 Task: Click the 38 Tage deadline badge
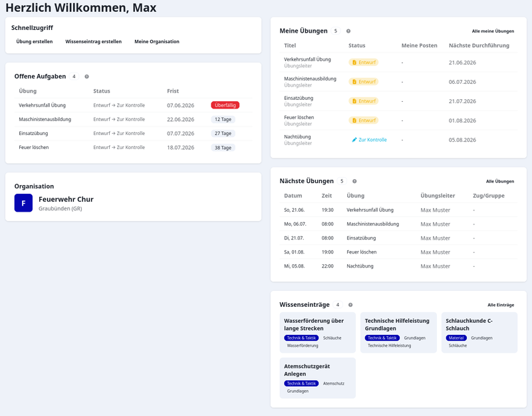pyautogui.click(x=223, y=148)
